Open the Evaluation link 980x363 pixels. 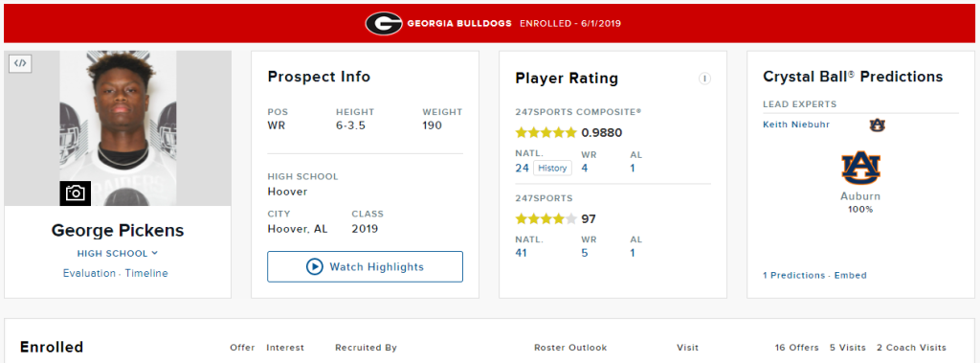point(89,274)
